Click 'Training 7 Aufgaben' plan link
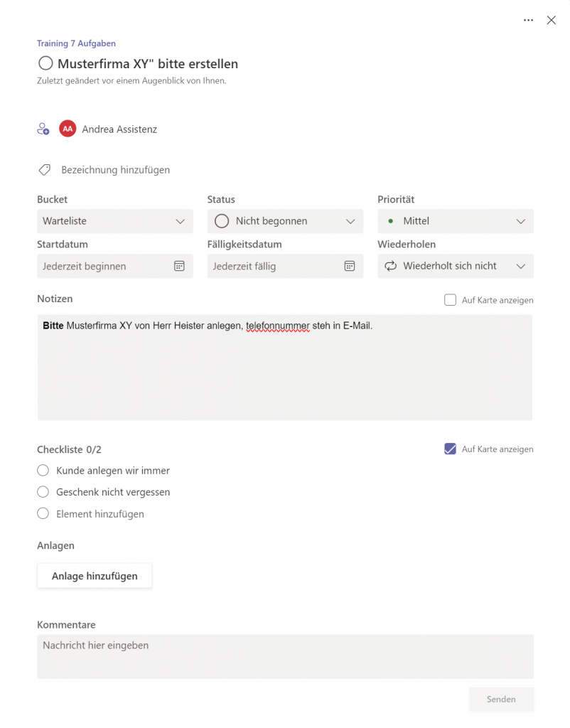 (76, 43)
